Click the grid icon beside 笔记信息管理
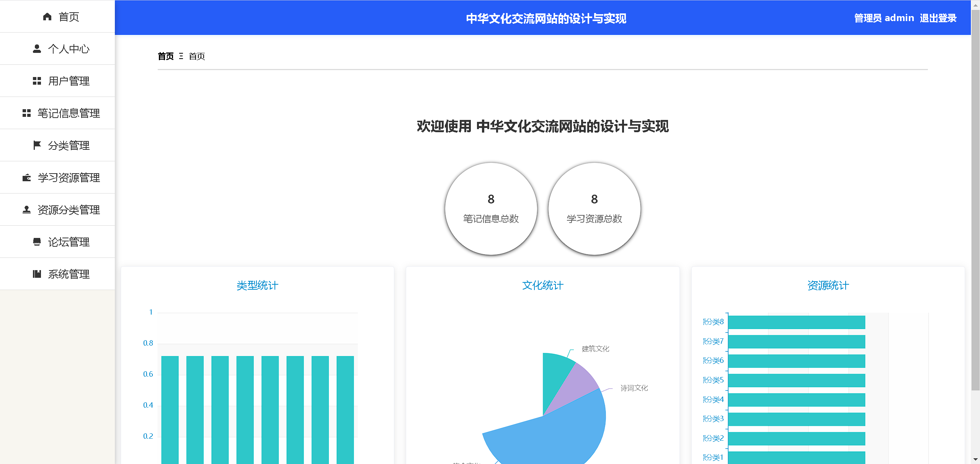980x464 pixels. click(x=26, y=113)
